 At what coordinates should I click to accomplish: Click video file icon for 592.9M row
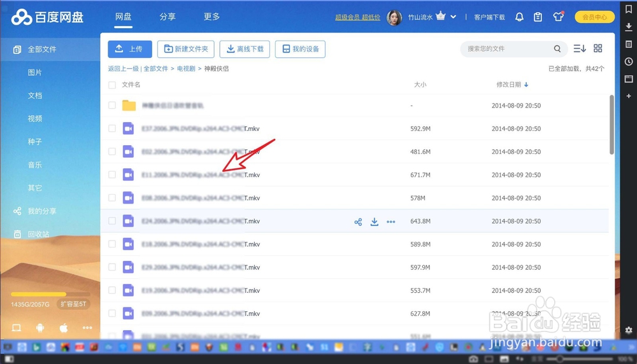click(129, 129)
